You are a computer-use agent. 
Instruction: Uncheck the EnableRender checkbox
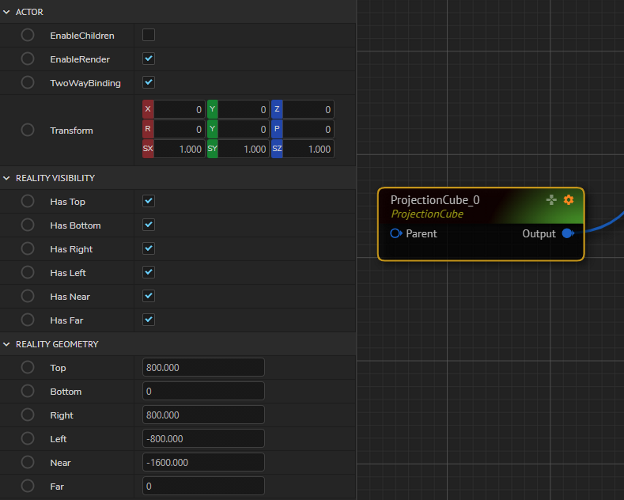click(149, 59)
